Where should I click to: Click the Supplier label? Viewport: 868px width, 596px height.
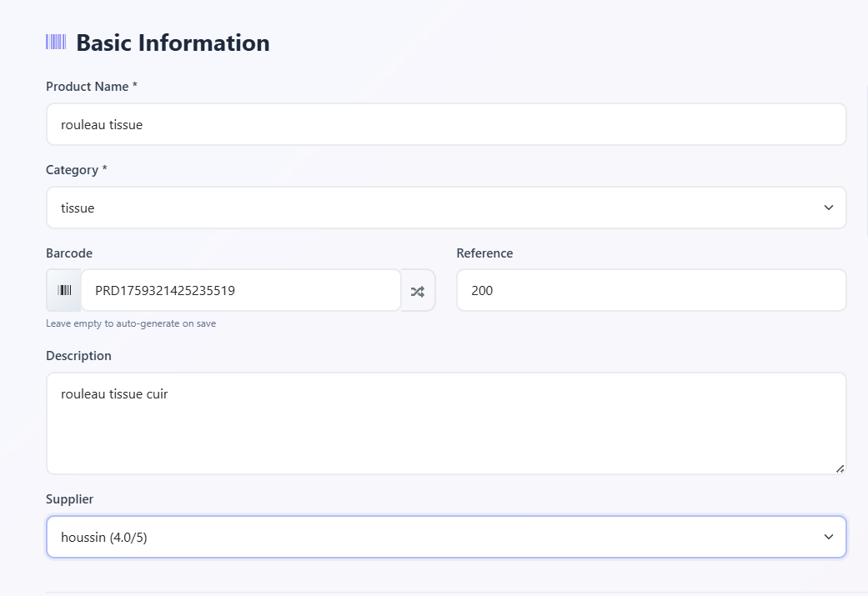pyautogui.click(x=70, y=499)
